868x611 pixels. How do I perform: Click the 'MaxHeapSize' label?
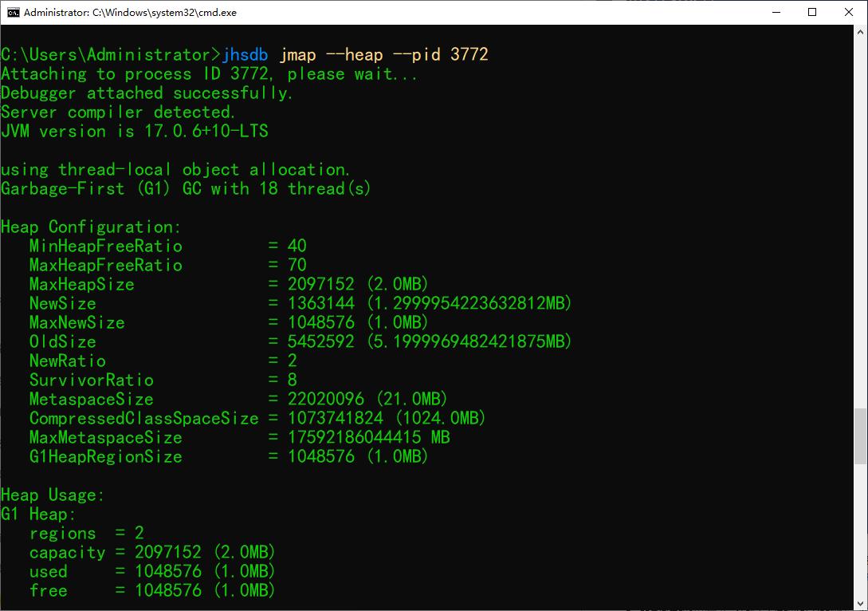pyautogui.click(x=82, y=285)
